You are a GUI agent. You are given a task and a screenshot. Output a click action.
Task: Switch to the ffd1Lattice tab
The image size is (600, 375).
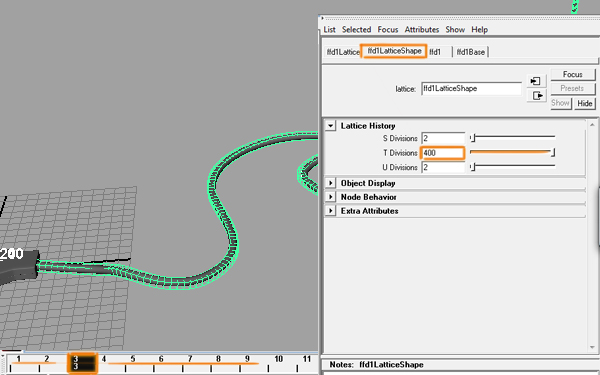click(343, 52)
